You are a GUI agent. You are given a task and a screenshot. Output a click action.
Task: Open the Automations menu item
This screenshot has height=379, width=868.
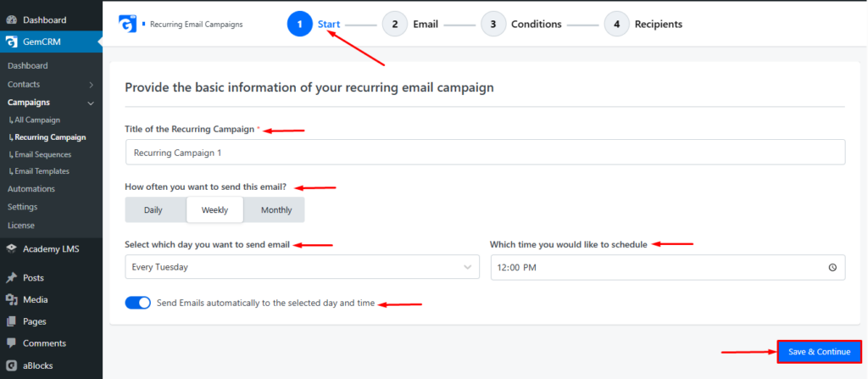[31, 188]
